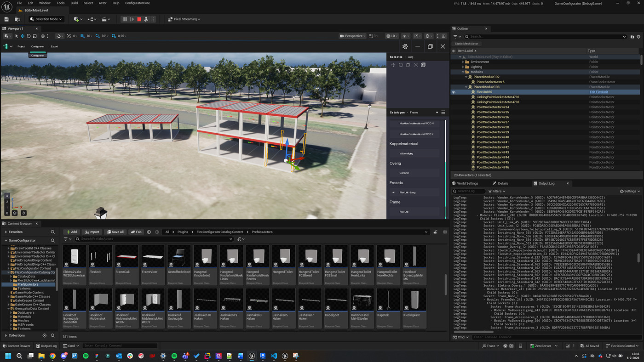Image resolution: width=644 pixels, height=362 pixels.
Task: Select the Output Log tab in right panel
Action: click(x=546, y=183)
